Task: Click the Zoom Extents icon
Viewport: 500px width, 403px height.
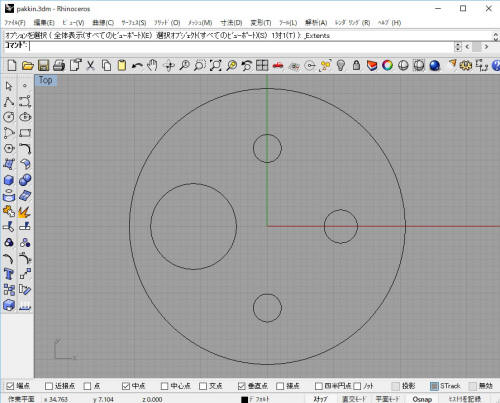Action: (x=215, y=65)
